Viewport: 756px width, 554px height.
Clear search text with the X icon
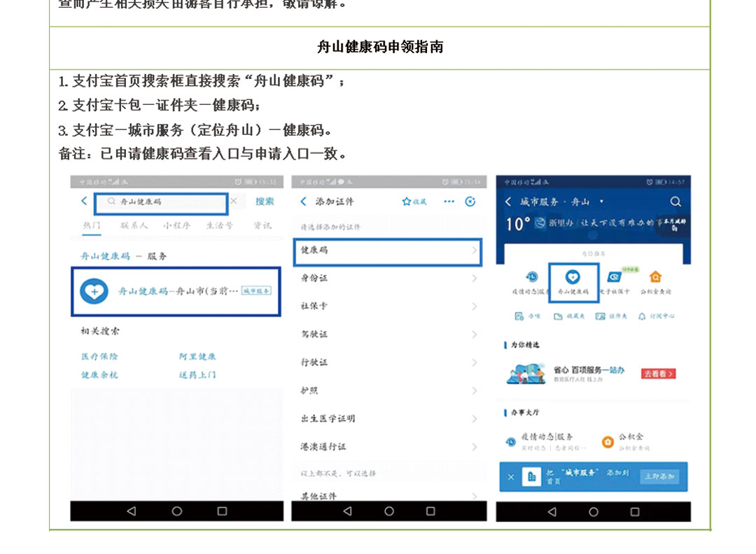point(234,201)
